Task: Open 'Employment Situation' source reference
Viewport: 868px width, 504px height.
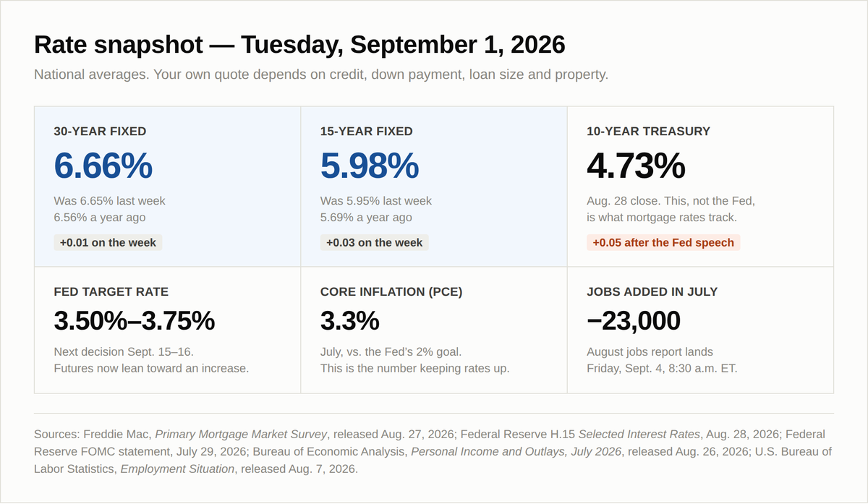Action: pyautogui.click(x=177, y=469)
